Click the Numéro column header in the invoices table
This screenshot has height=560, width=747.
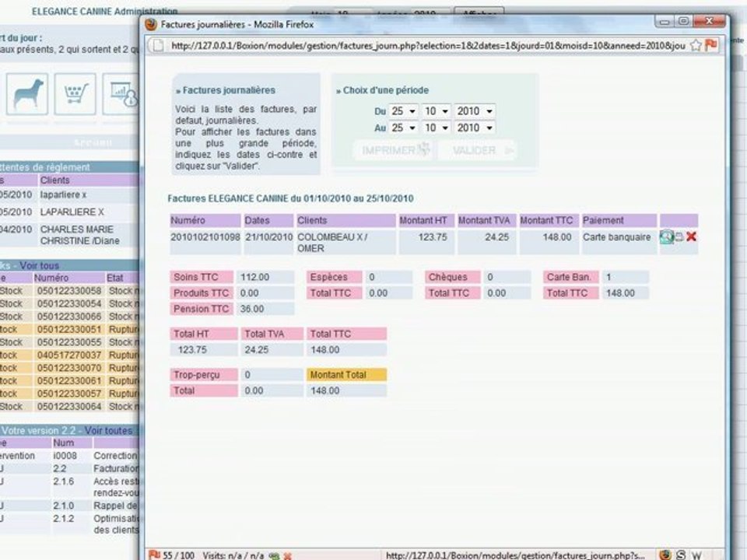point(205,220)
